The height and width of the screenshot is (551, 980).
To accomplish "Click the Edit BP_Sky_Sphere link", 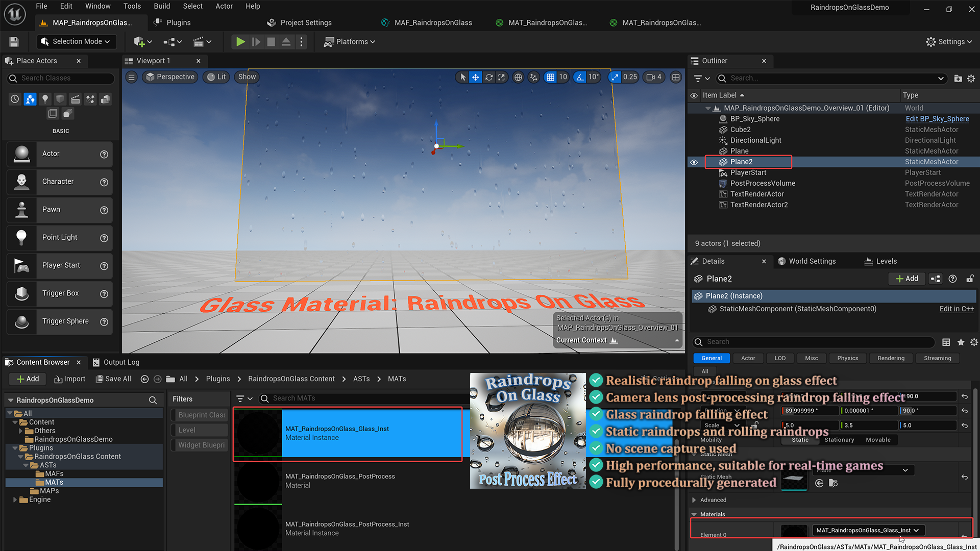I will 937,119.
